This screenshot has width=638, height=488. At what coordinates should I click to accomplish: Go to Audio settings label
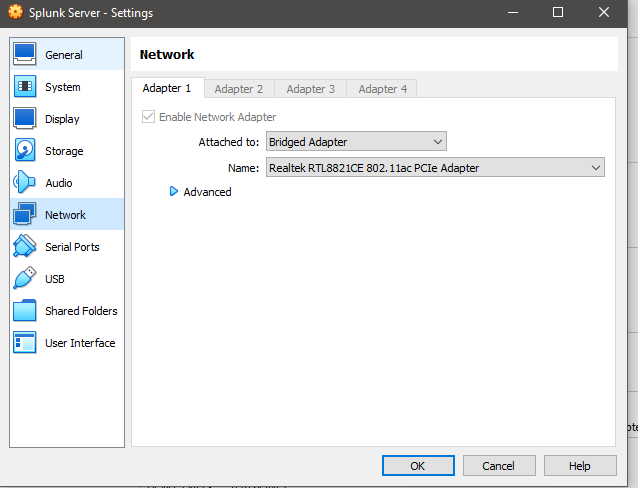pyautogui.click(x=59, y=183)
